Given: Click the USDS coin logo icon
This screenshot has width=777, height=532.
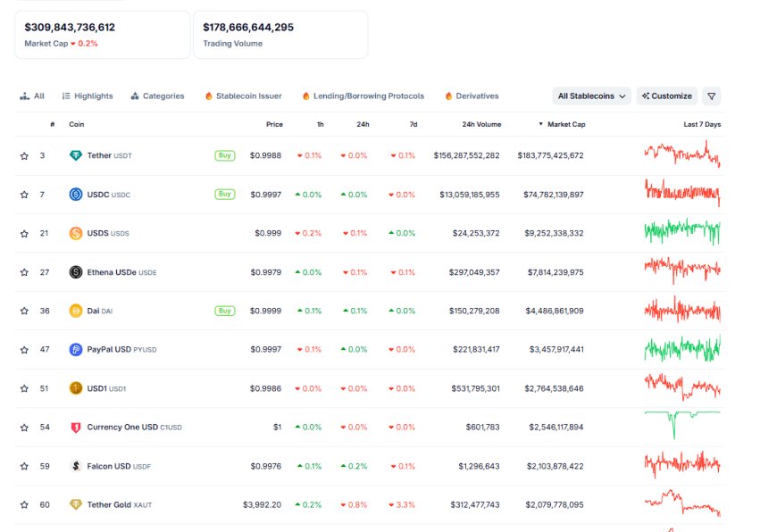Looking at the screenshot, I should [75, 233].
